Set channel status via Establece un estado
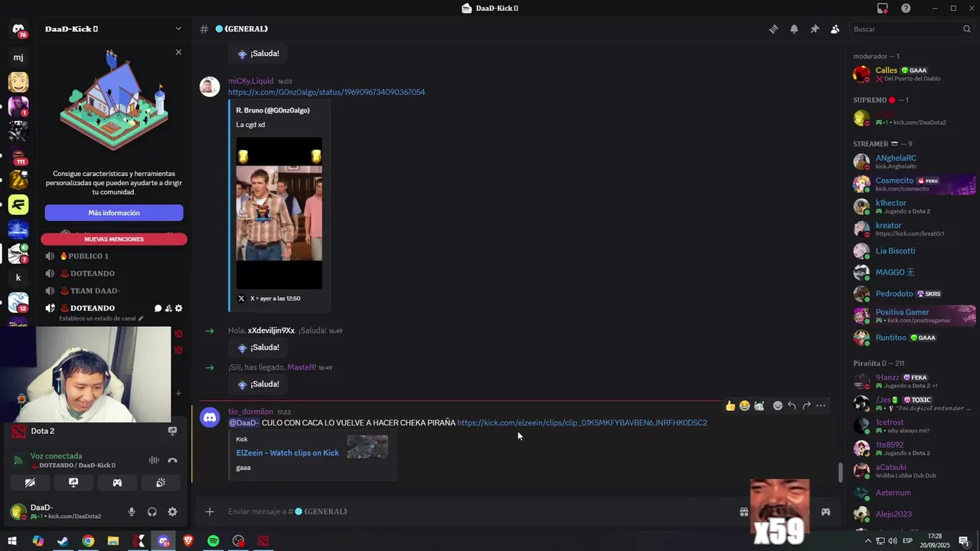 (101, 318)
